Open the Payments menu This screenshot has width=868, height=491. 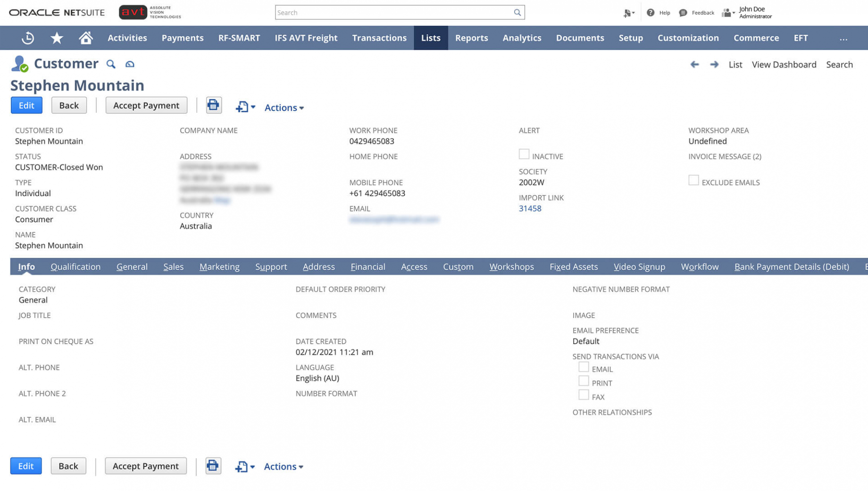tap(183, 38)
